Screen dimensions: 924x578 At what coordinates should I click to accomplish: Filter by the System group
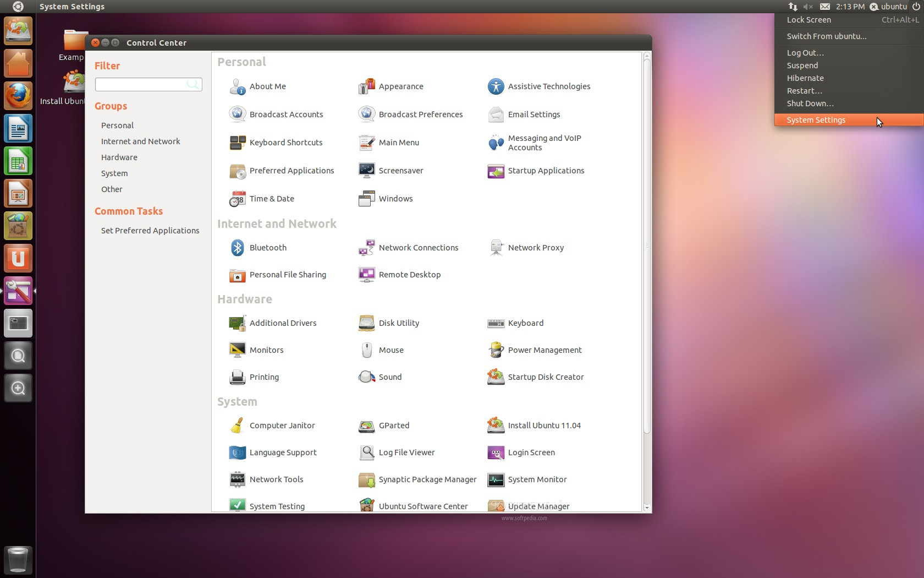click(x=114, y=173)
